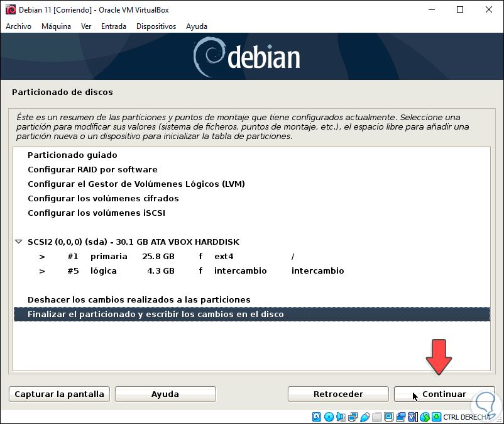The width and height of the screenshot is (504, 424).
Task: Click the keyboard capture green arrow icon
Action: 437,417
